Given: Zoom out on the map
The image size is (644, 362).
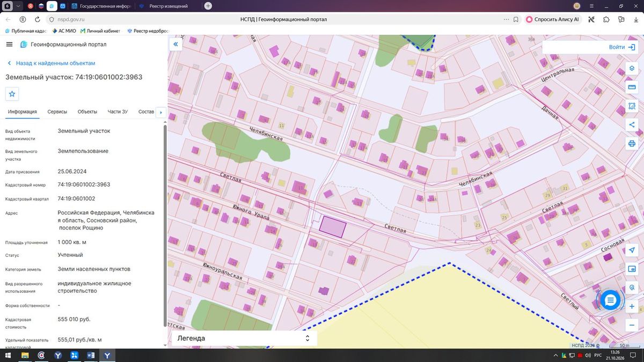Looking at the screenshot, I should tap(632, 324).
